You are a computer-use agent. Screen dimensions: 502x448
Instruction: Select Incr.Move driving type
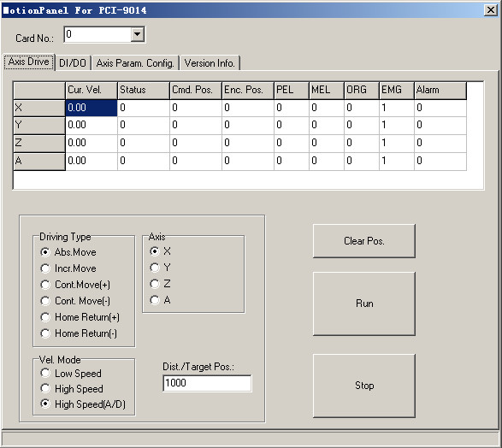click(68, 268)
